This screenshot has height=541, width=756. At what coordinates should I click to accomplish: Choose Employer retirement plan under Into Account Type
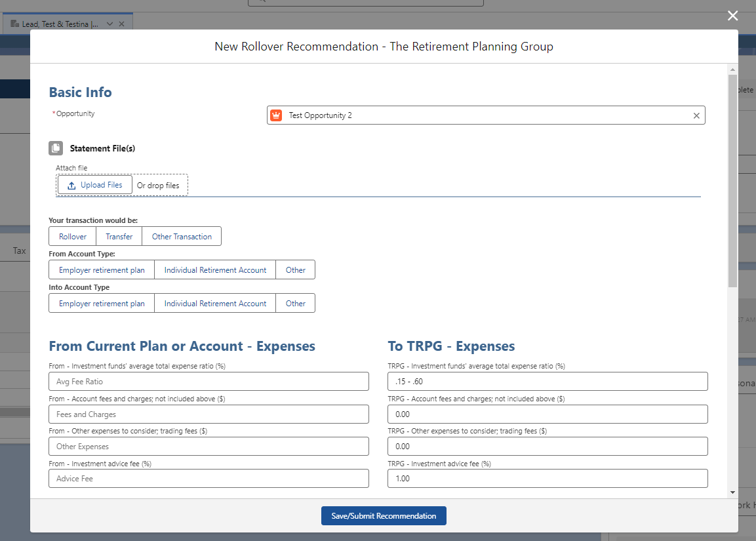coord(102,303)
